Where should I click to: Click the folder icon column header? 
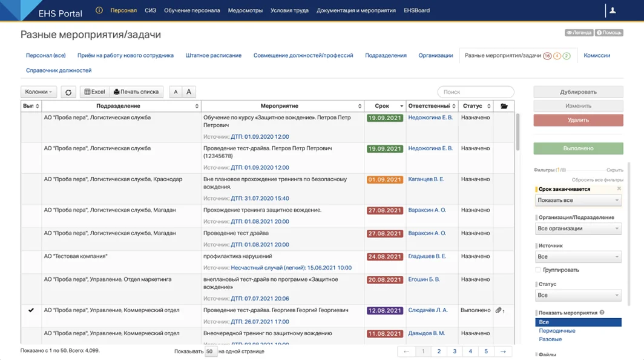pyautogui.click(x=504, y=106)
